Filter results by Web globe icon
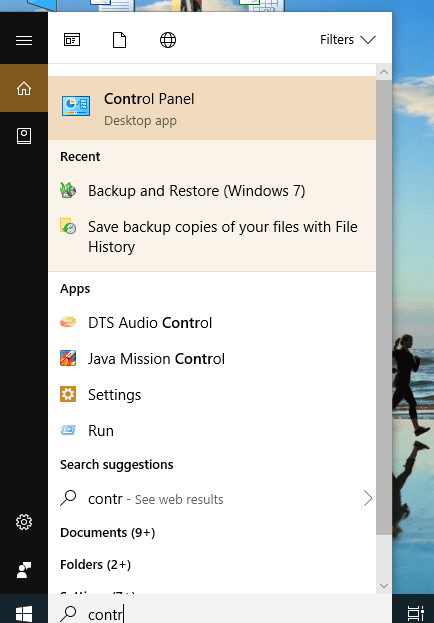 (x=168, y=40)
